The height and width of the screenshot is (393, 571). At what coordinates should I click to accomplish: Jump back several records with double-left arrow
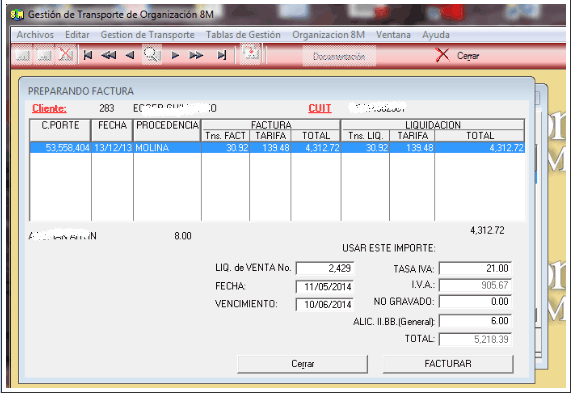[109, 55]
